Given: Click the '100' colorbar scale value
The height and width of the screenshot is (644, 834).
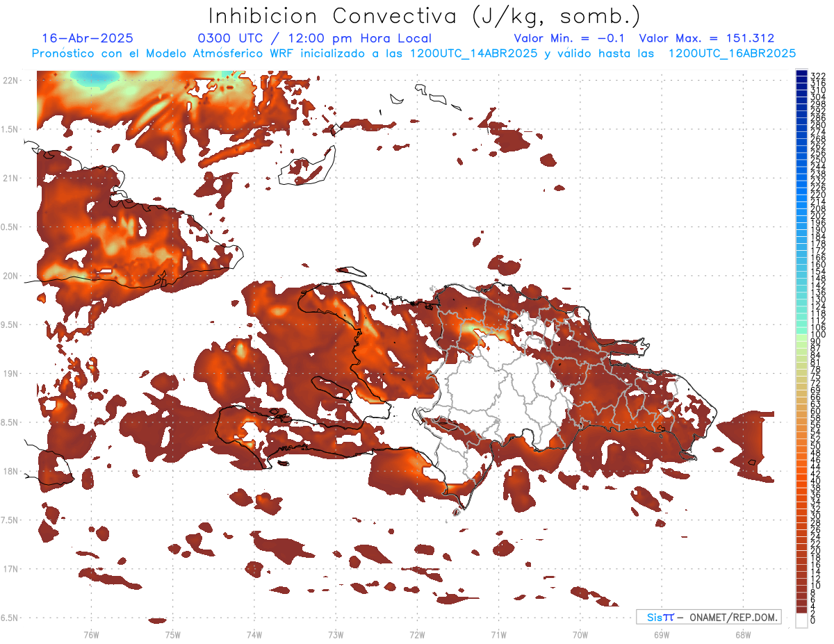Looking at the screenshot, I should pyautogui.click(x=818, y=335).
